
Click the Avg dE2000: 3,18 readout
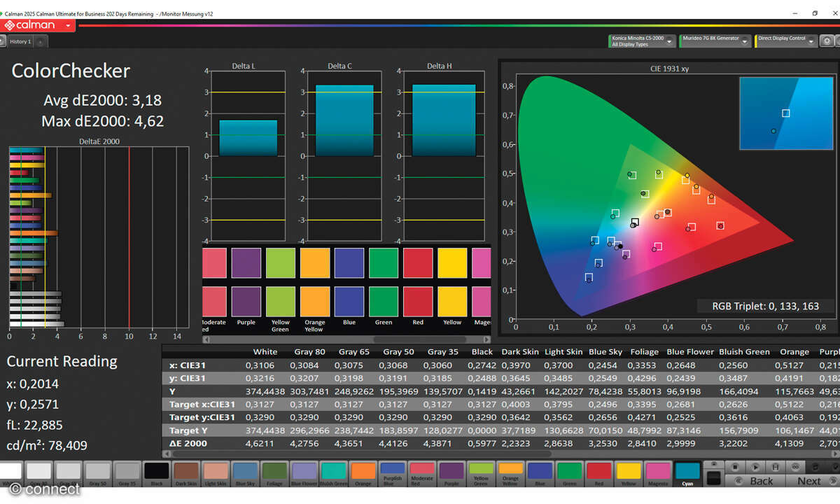point(102,100)
